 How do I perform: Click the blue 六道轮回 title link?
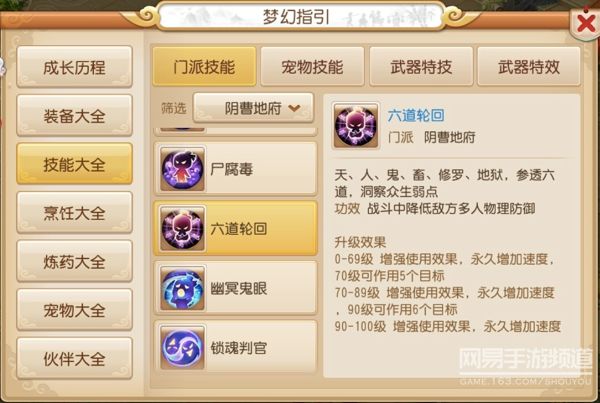tap(416, 115)
